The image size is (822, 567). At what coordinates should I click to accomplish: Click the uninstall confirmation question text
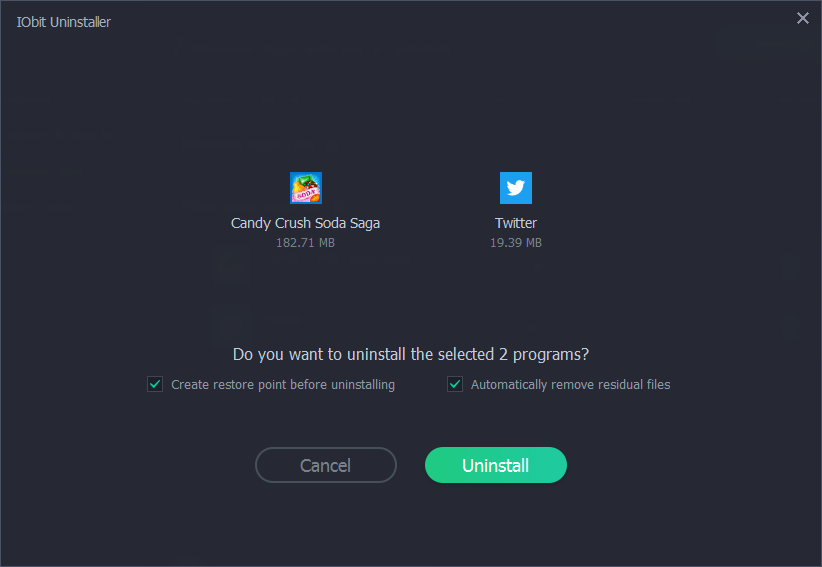(x=411, y=354)
